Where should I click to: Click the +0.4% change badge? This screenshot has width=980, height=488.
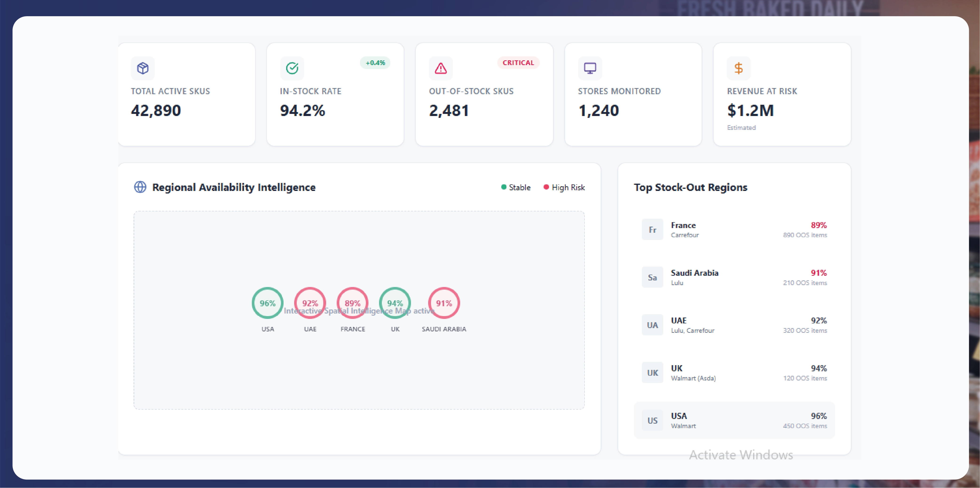375,63
